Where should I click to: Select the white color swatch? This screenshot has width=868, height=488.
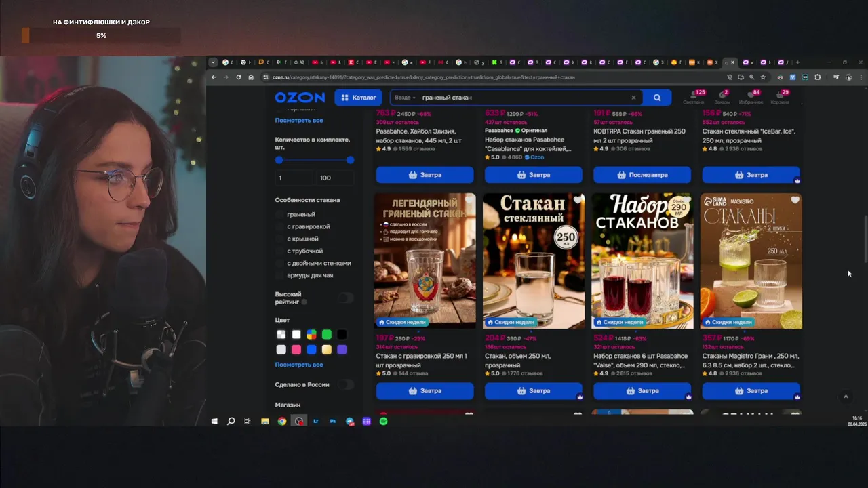pyautogui.click(x=296, y=334)
